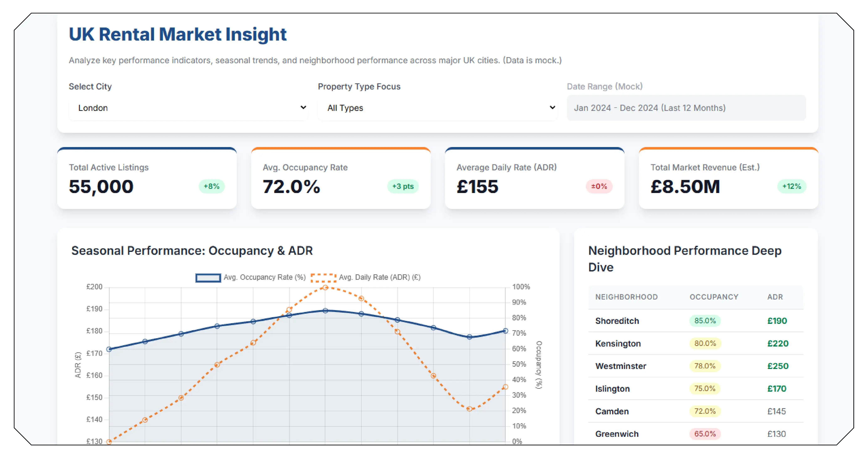Toggle the Avg. Daily Rate (ADR) legend entry
868x458 pixels.
pos(380,277)
